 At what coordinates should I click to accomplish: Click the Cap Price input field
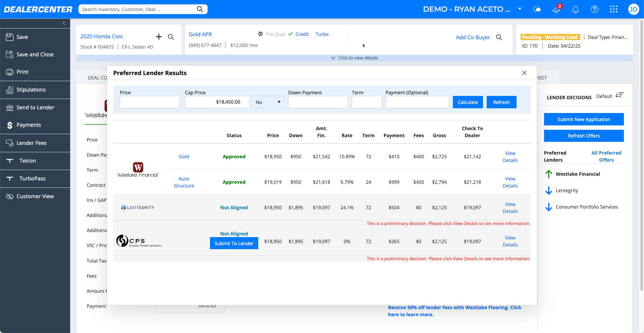(x=217, y=102)
